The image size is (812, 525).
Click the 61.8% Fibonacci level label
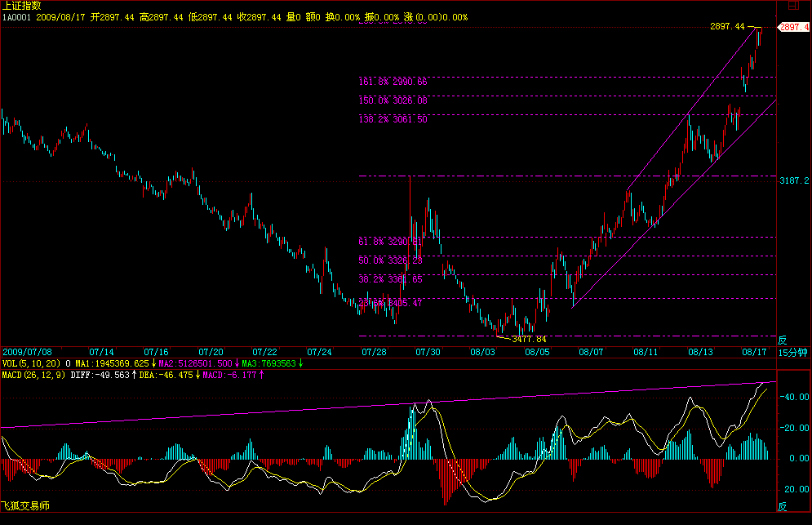[x=390, y=242]
